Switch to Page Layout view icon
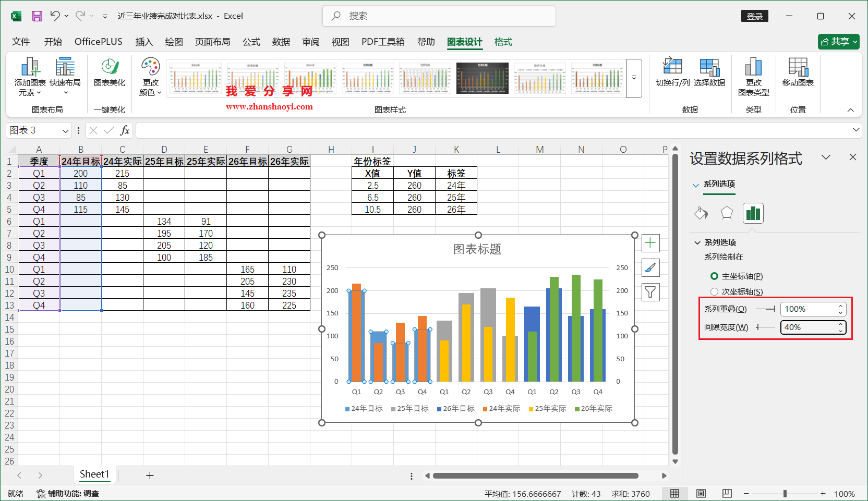The image size is (868, 501). click(701, 494)
